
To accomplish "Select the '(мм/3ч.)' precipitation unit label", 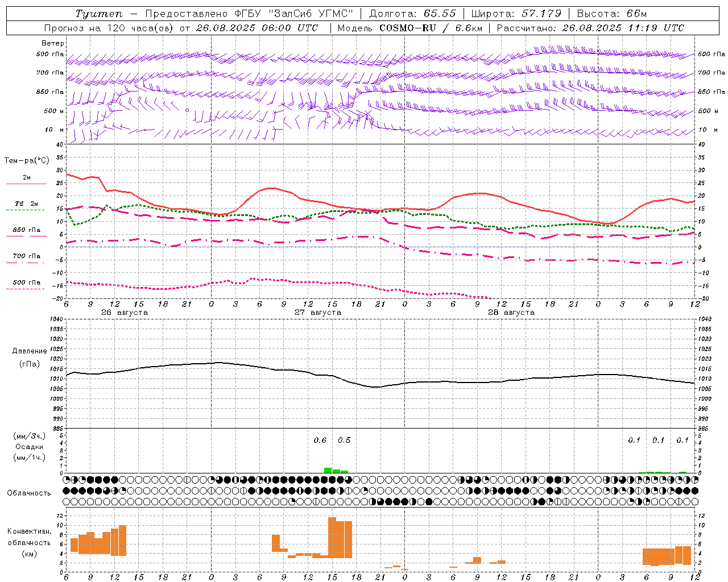I will pyautogui.click(x=30, y=436).
